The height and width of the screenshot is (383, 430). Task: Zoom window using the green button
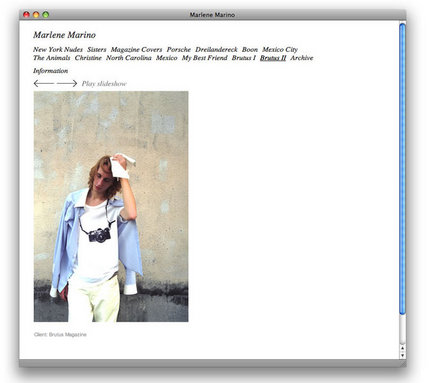point(46,14)
